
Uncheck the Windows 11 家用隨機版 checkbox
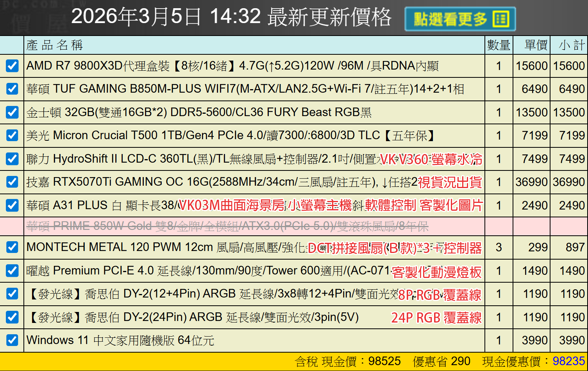click(x=12, y=340)
